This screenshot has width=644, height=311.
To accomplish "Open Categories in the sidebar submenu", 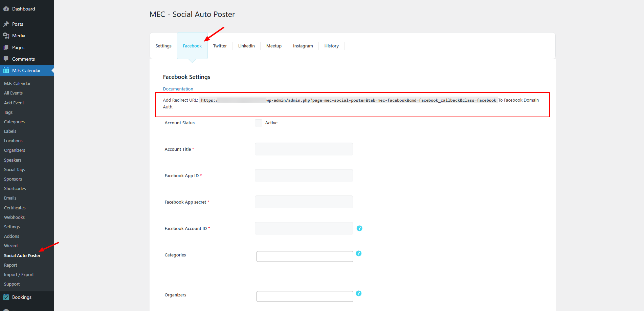I will (14, 122).
